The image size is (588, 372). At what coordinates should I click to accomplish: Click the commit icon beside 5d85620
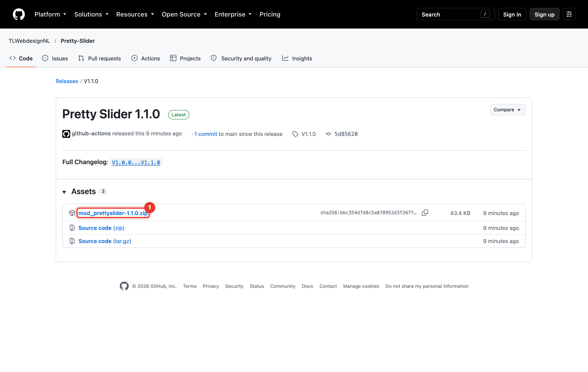[x=328, y=134]
